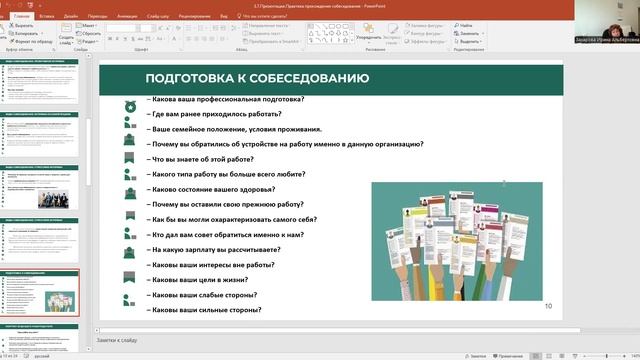Open the Вставка (Insert) ribbon tab
The width and height of the screenshot is (640, 360).
47,16
